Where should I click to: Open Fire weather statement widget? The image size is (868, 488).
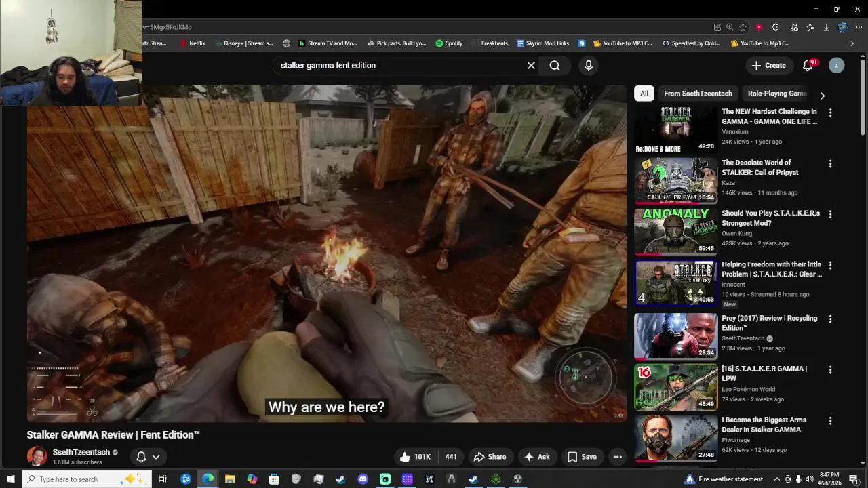tap(723, 479)
